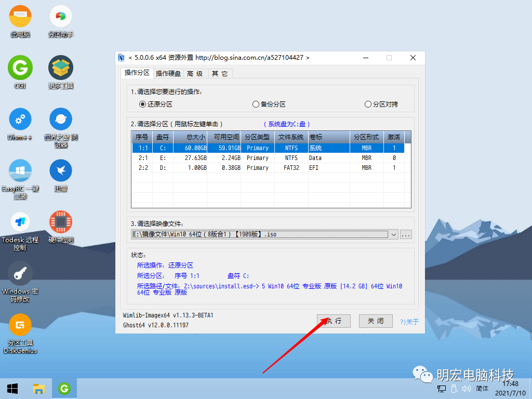Screen dimensions: 532x399
Task: Click the FAT32 file system cell
Action: (x=291, y=168)
